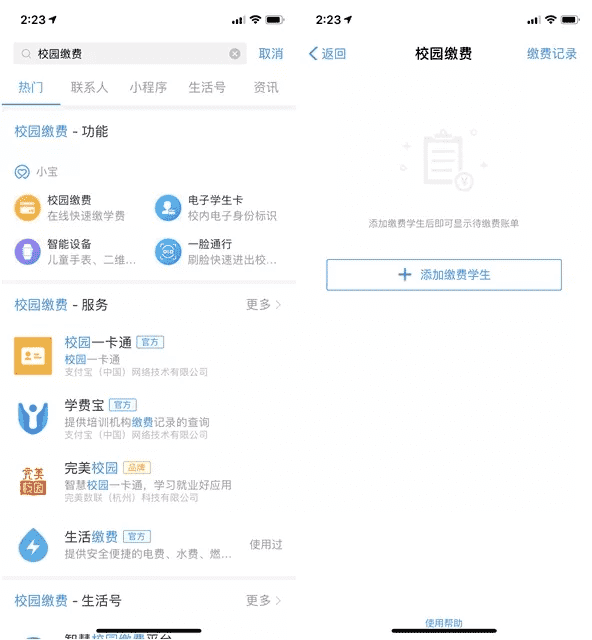The height and width of the screenshot is (640, 592).
Task: Open the 校园一卡通 orange card icon
Action: (33, 356)
